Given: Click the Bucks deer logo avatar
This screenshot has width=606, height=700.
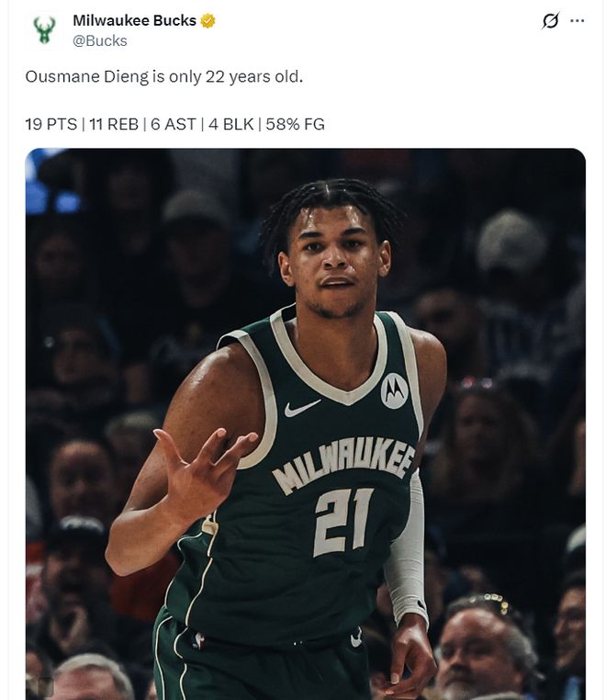Looking at the screenshot, I should tap(44, 30).
